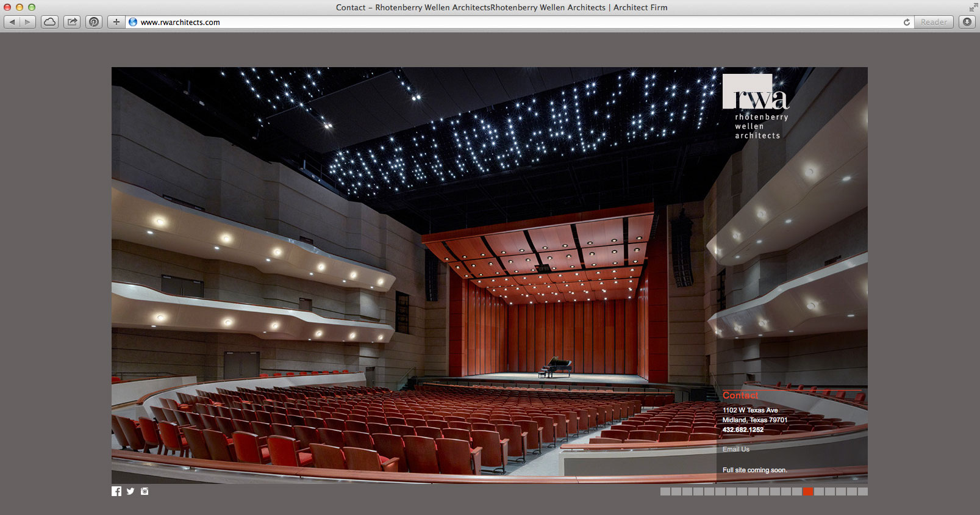Select the first slideshow square indicator

(665, 491)
